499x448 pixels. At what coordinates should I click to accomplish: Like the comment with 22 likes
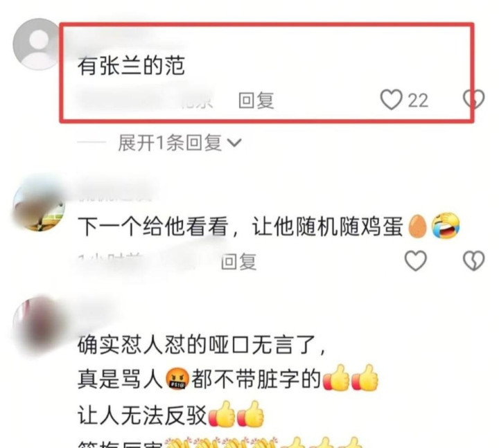click(x=391, y=100)
